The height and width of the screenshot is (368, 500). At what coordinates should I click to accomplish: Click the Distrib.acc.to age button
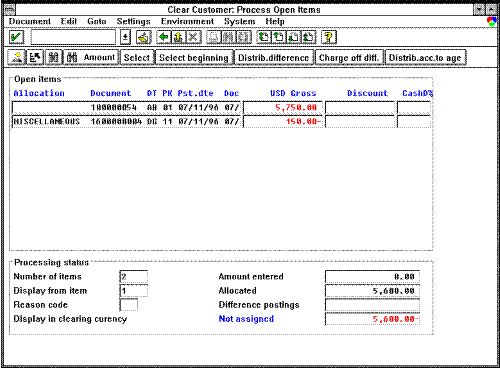425,57
